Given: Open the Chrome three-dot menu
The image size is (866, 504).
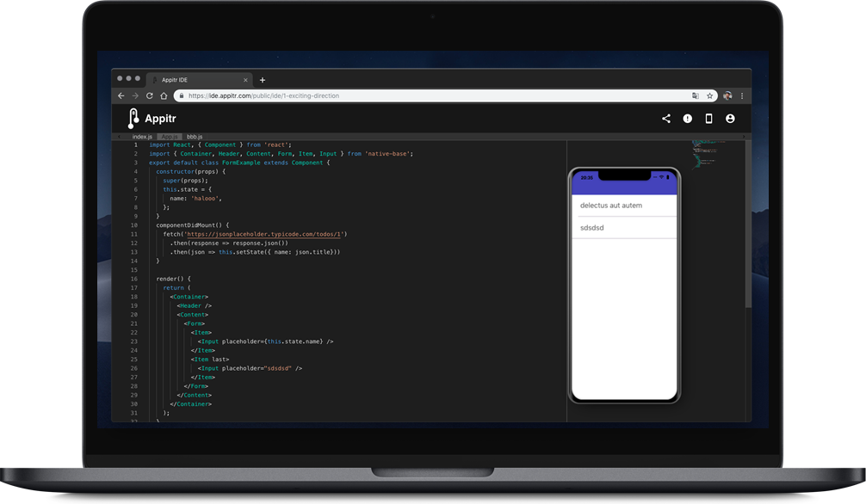Looking at the screenshot, I should pos(742,95).
